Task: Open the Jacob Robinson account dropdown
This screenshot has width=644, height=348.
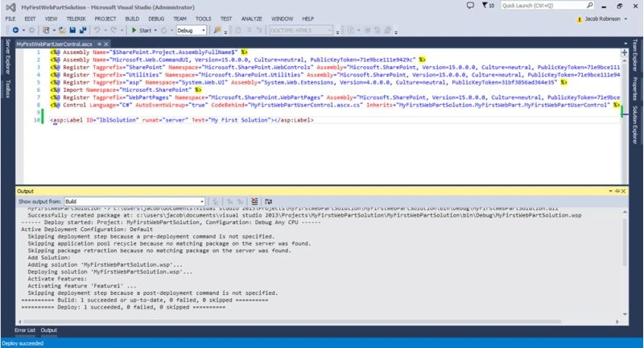Action: click(x=606, y=19)
